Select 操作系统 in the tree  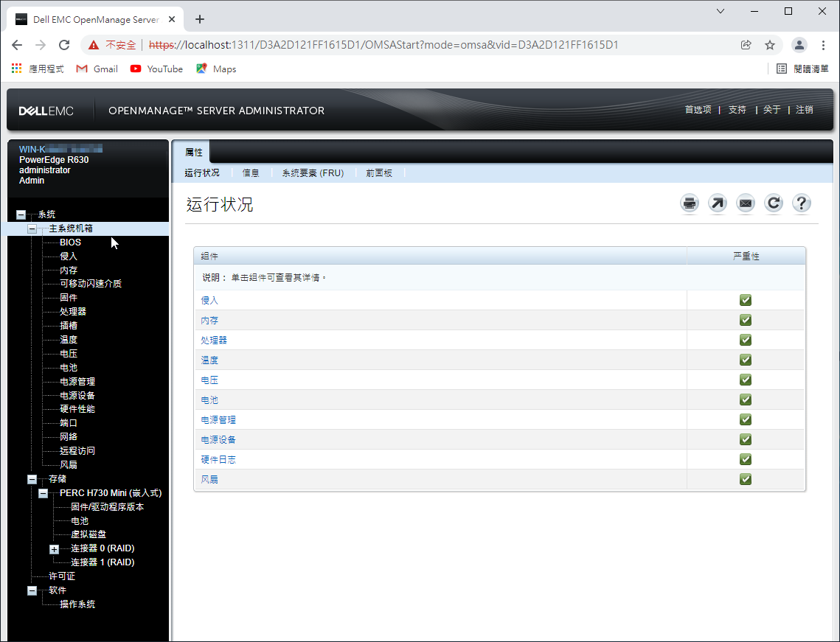point(77,604)
